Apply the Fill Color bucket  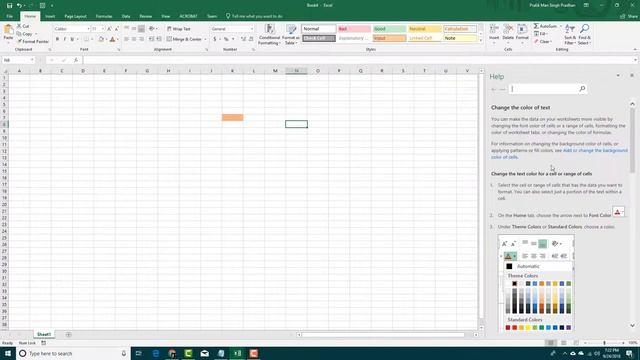[101, 39]
